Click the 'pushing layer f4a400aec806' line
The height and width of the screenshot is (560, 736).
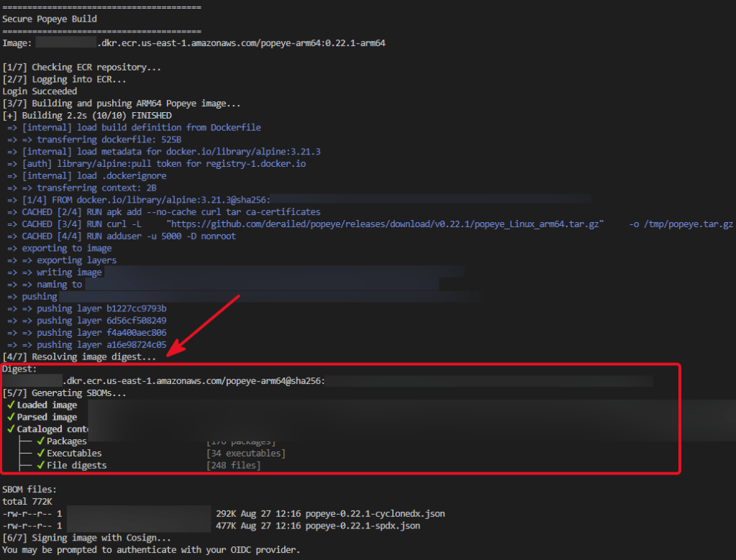pos(86,333)
